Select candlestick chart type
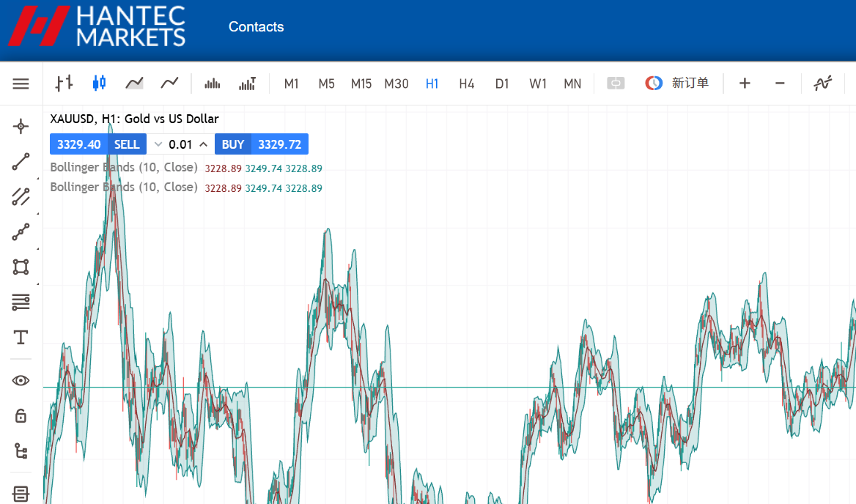856x504 pixels. tap(99, 84)
